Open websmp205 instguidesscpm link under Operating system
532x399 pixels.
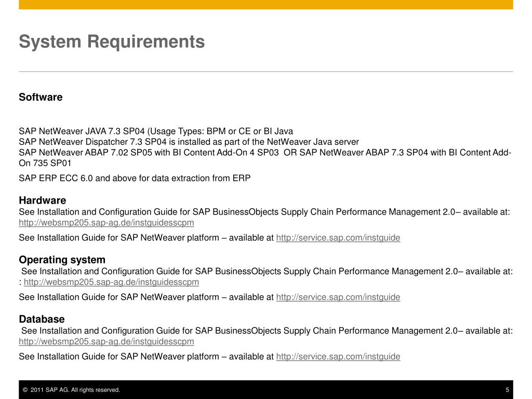pyautogui.click(x=111, y=282)
